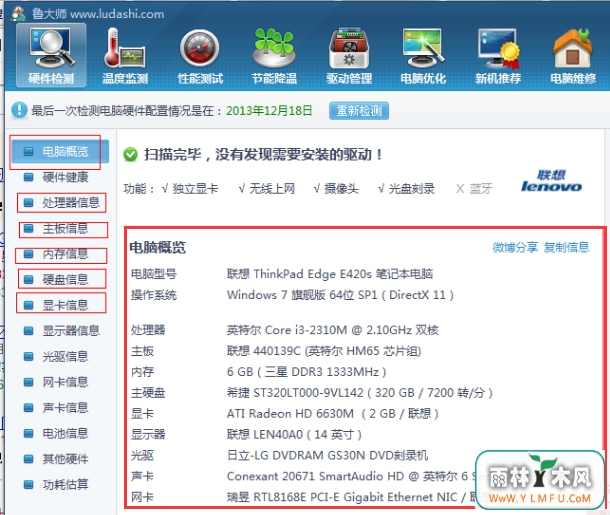Click the 6 GB 三星 DDR3 memory text
The height and width of the screenshot is (515, 610).
(307, 372)
